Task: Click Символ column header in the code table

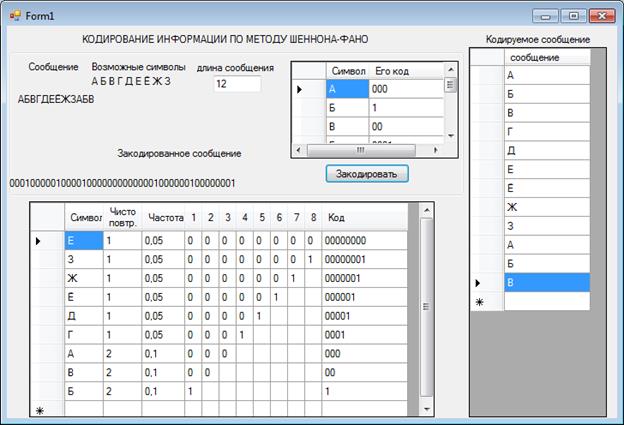Action: [348, 71]
